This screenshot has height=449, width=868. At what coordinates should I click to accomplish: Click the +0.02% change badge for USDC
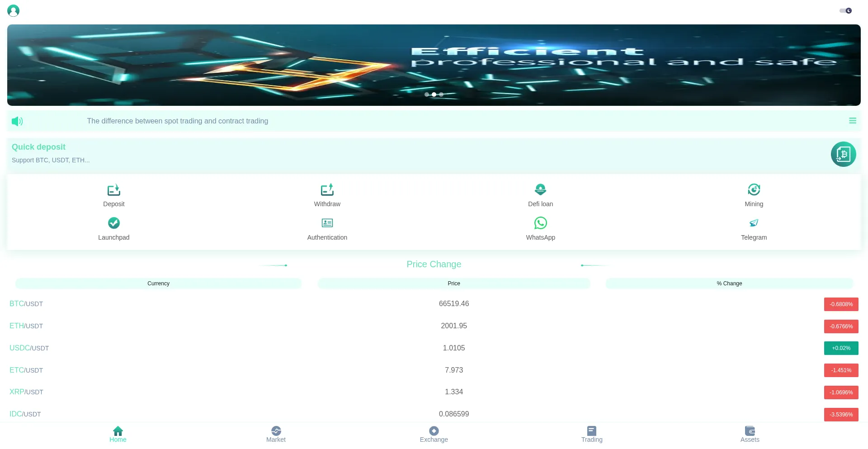click(841, 348)
